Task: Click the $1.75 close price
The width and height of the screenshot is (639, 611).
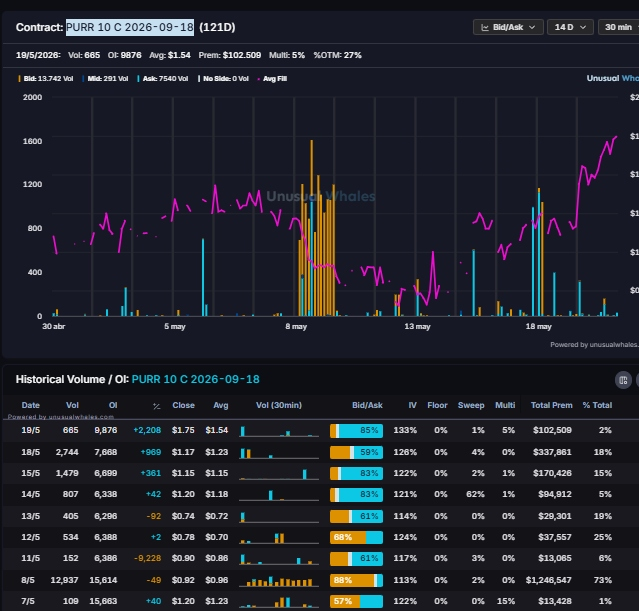Action: [x=183, y=430]
